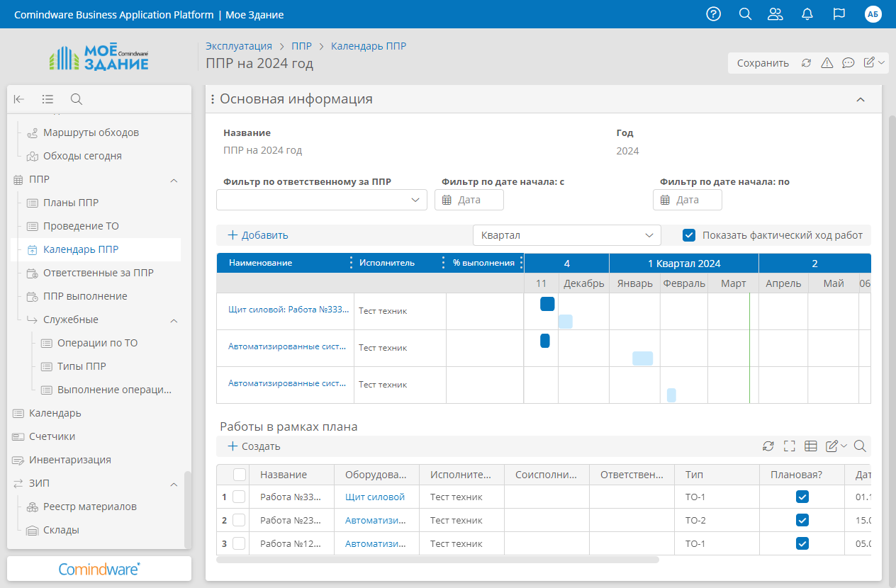Go to 'Эксплуатация' breadcrumb
The image size is (896, 588).
[x=239, y=46]
